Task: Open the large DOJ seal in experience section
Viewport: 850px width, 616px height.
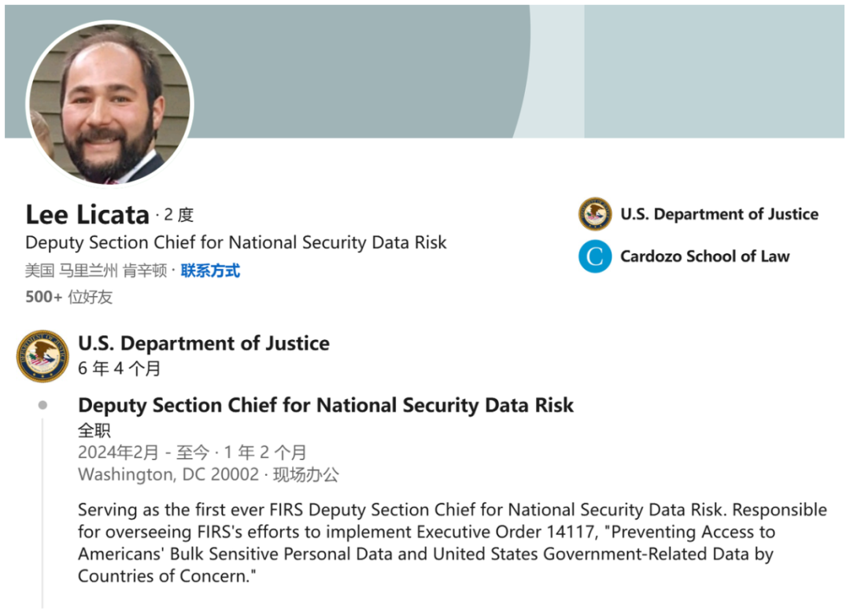Action: (x=42, y=356)
